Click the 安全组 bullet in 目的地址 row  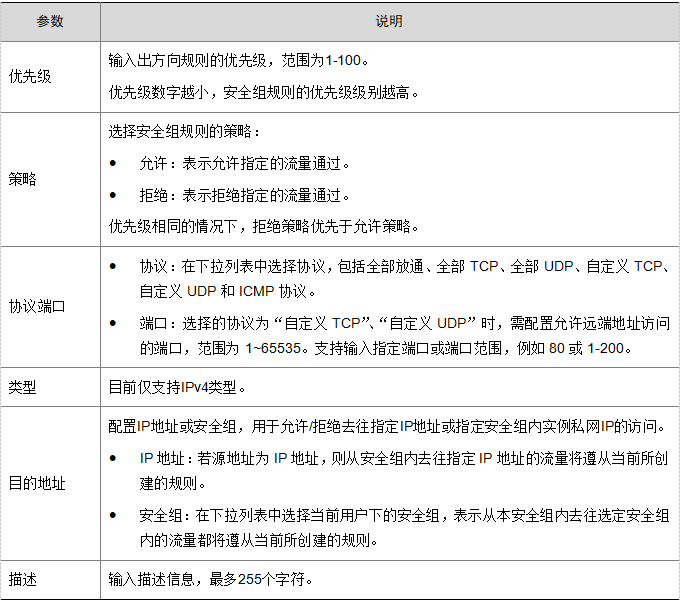click(400, 528)
